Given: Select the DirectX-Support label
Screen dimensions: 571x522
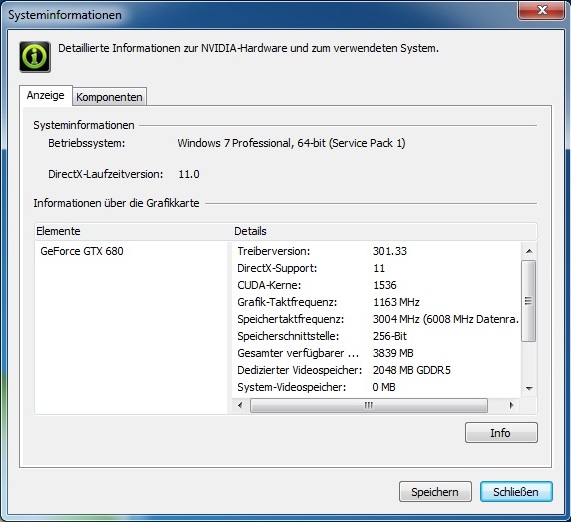Looking at the screenshot, I should pyautogui.click(x=277, y=268).
